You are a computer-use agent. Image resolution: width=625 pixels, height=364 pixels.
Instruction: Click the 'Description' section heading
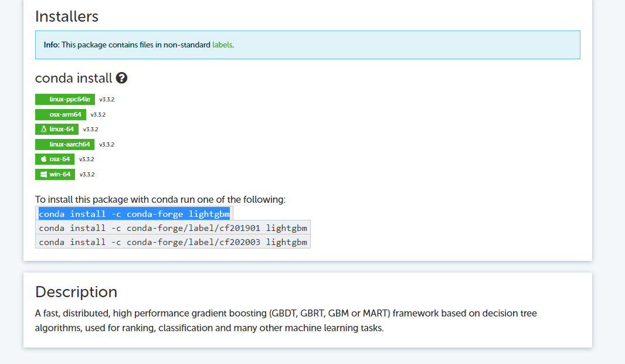[x=76, y=292]
